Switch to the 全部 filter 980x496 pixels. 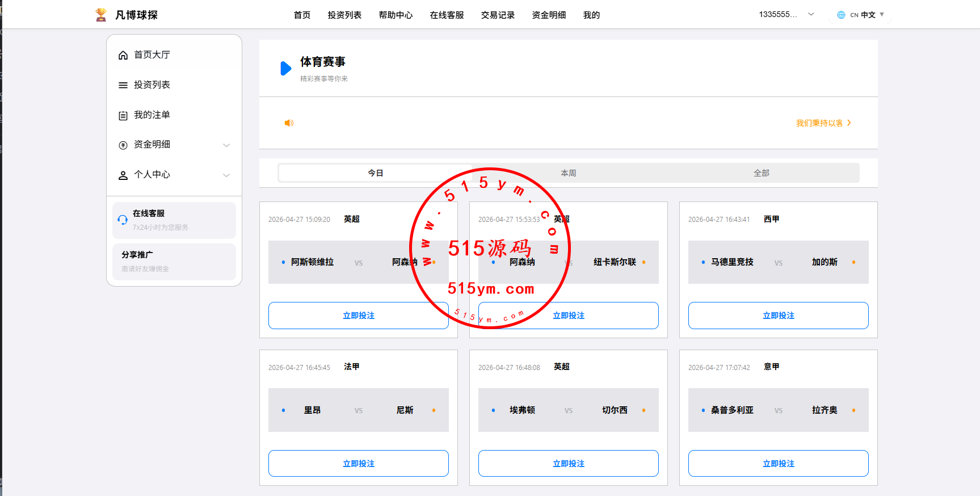tap(761, 173)
